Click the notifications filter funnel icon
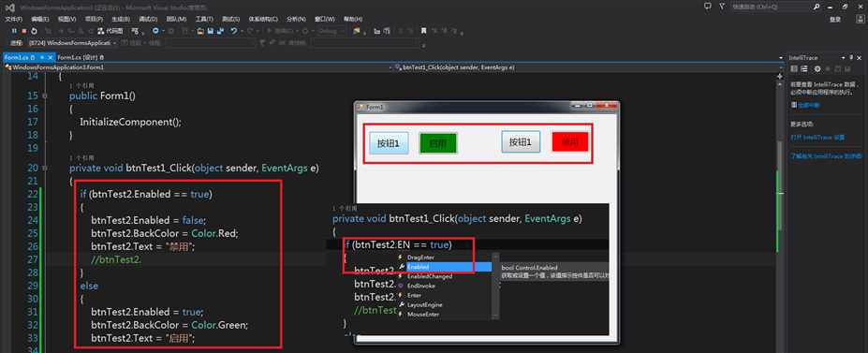This screenshot has width=868, height=353. pyautogui.click(x=722, y=6)
